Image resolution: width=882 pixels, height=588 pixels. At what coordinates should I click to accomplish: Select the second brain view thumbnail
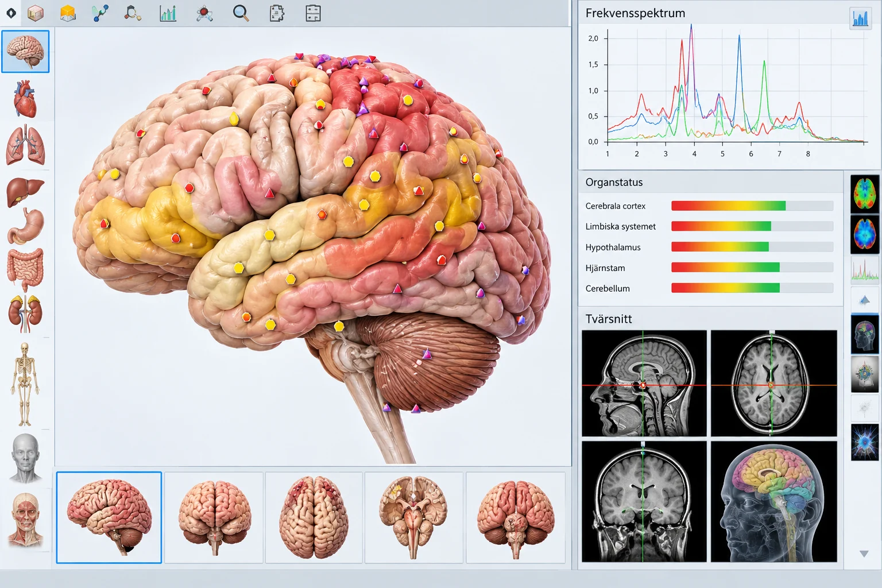point(214,517)
